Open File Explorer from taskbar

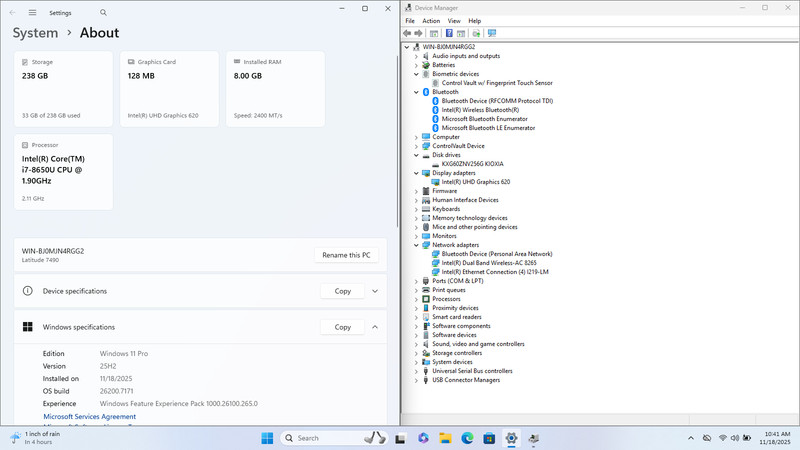[445, 438]
